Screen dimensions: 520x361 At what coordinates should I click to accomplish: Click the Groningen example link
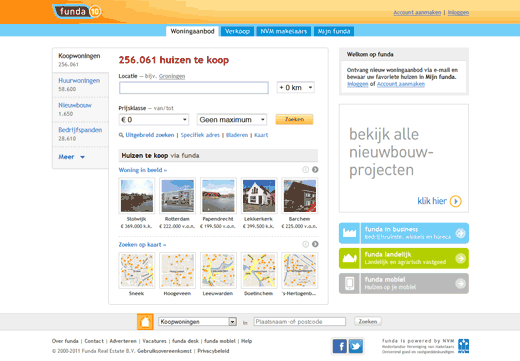click(172, 76)
